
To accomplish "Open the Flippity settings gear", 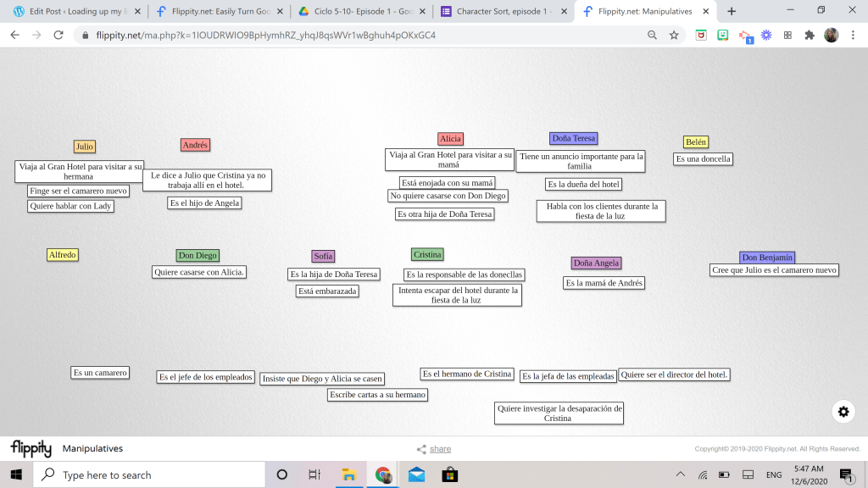I will [843, 412].
